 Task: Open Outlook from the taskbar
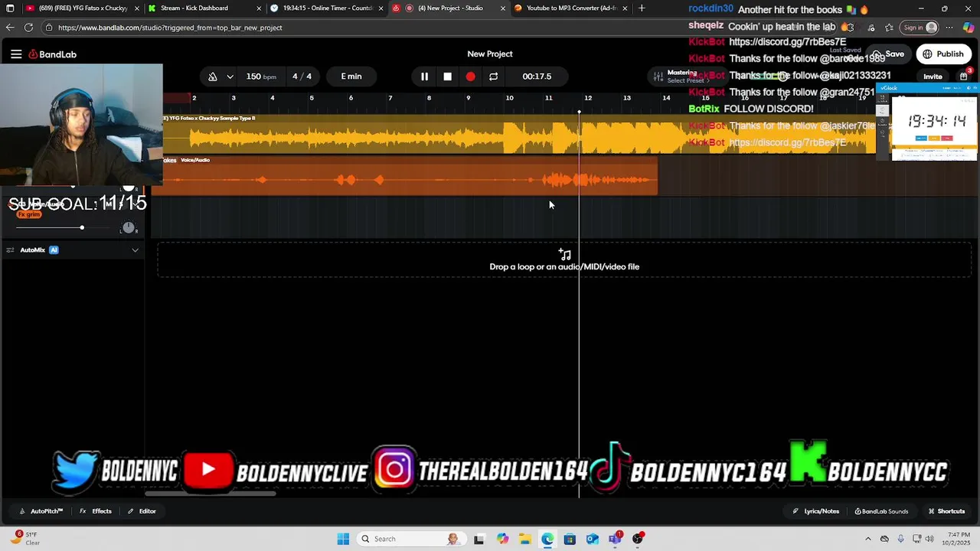[592, 539]
